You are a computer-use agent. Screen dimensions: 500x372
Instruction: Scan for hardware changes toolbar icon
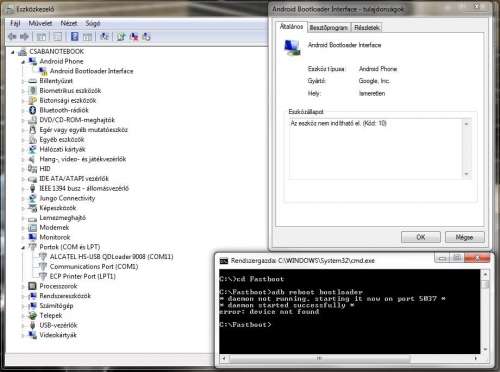pyautogui.click(x=104, y=36)
